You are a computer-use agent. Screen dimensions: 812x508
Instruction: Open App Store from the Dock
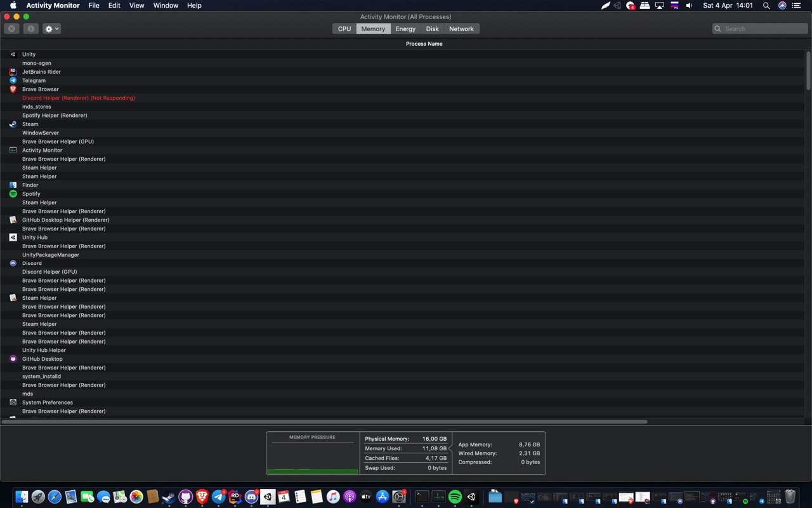pyautogui.click(x=383, y=497)
